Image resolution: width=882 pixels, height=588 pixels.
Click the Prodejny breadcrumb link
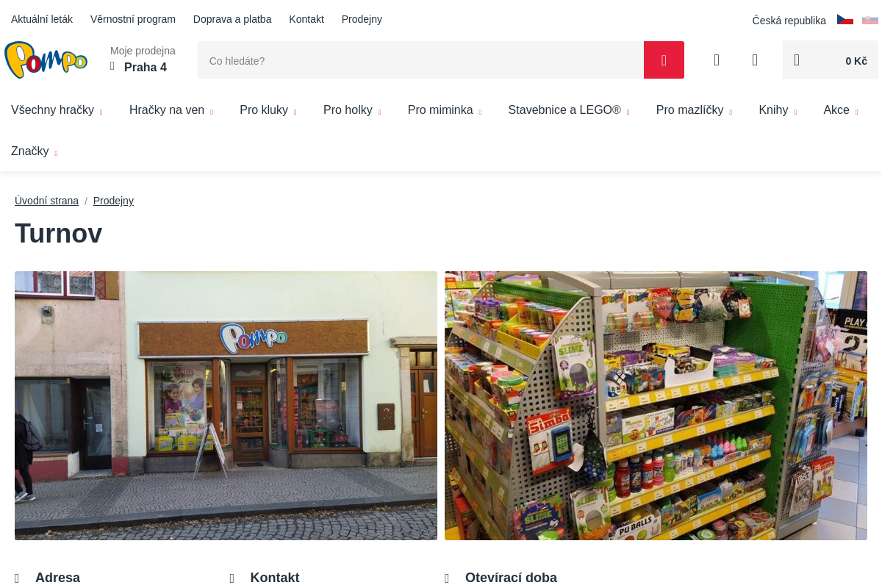tap(113, 201)
